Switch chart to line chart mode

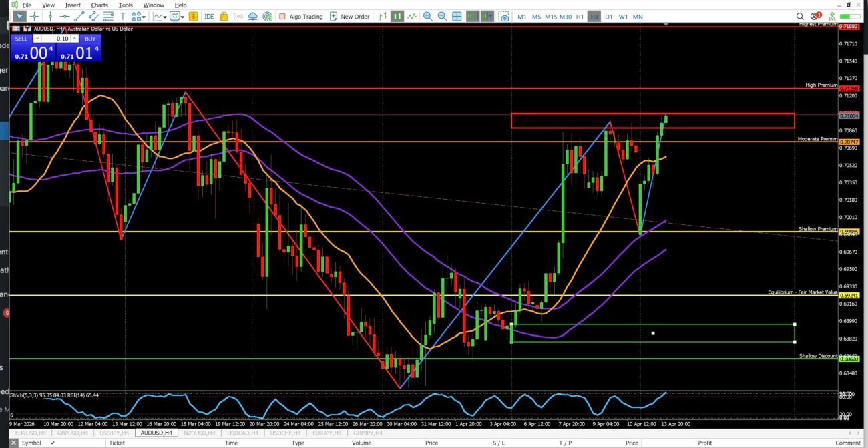412,17
